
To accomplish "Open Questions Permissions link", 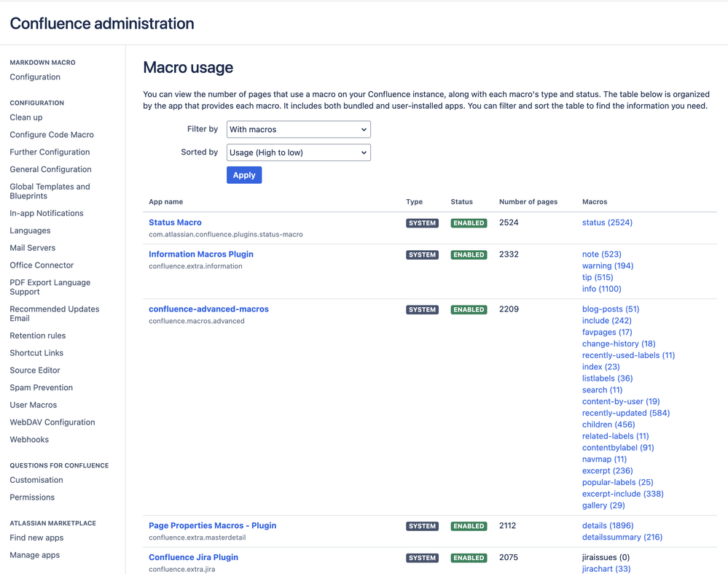I will [32, 497].
